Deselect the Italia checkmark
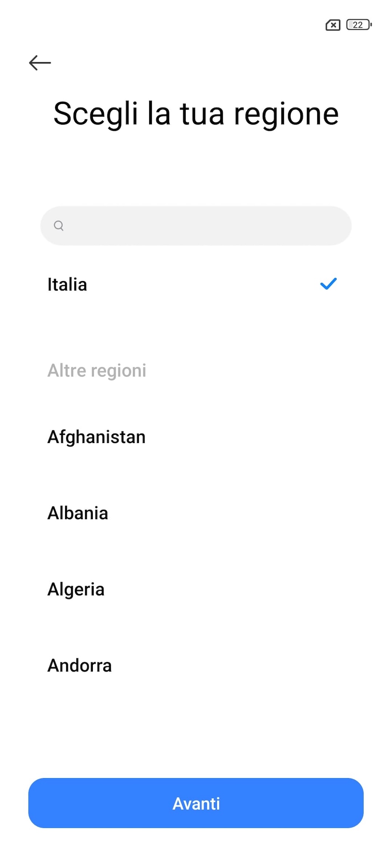 (x=328, y=284)
